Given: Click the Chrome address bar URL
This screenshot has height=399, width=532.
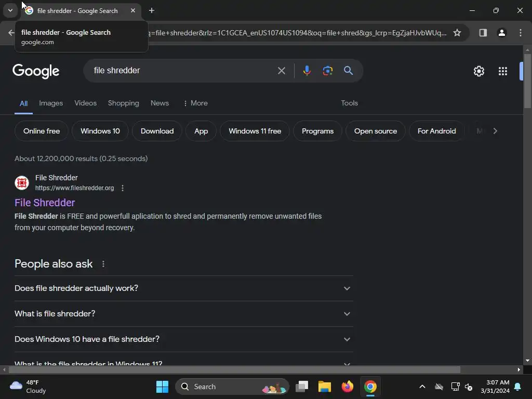Looking at the screenshot, I should click(x=297, y=33).
